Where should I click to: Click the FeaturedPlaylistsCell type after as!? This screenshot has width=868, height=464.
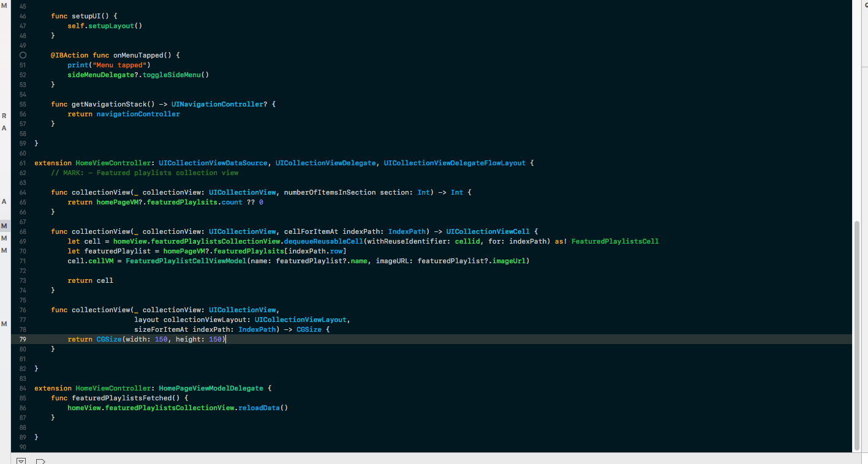615,241
